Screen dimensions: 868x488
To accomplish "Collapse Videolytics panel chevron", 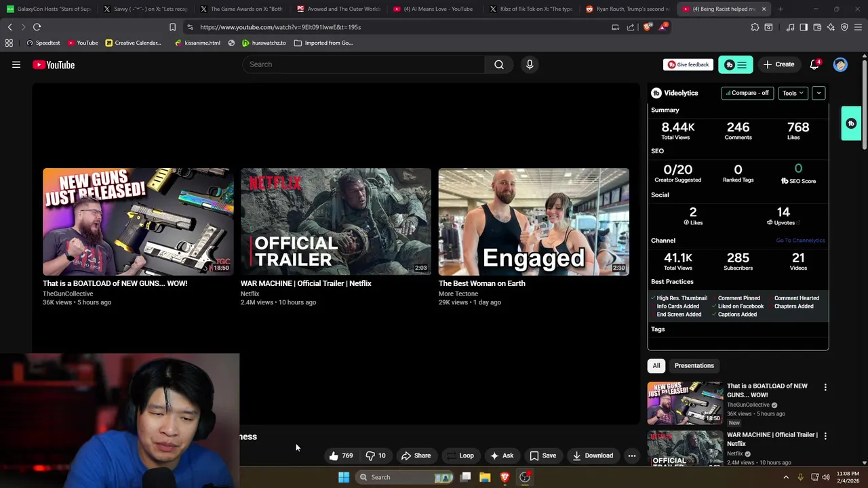I will [818, 93].
